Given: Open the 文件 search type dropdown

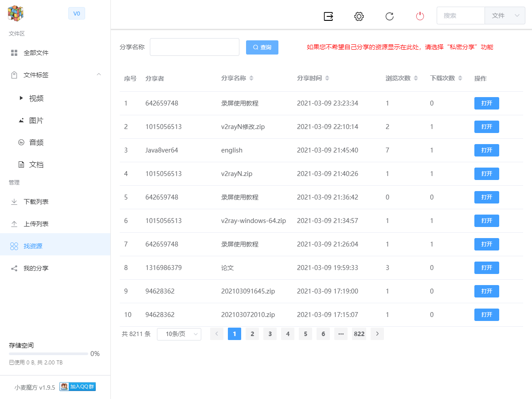Looking at the screenshot, I should 505,16.
